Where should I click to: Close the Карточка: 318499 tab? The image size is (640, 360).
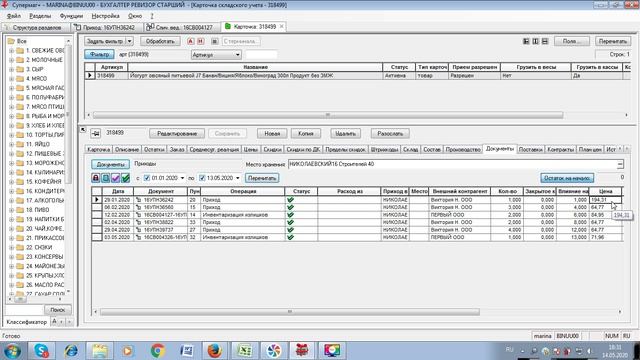(x=282, y=27)
